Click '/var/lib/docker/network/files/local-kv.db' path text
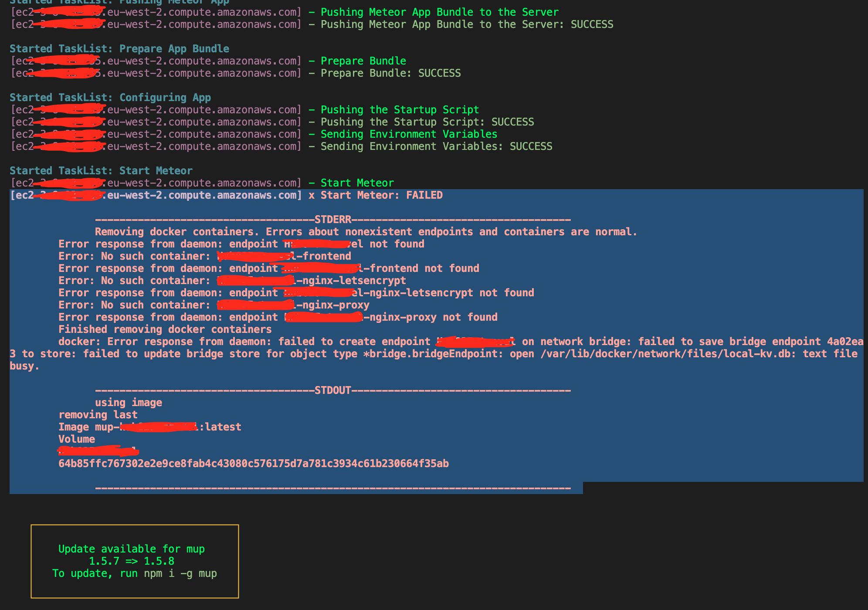 tap(662, 354)
